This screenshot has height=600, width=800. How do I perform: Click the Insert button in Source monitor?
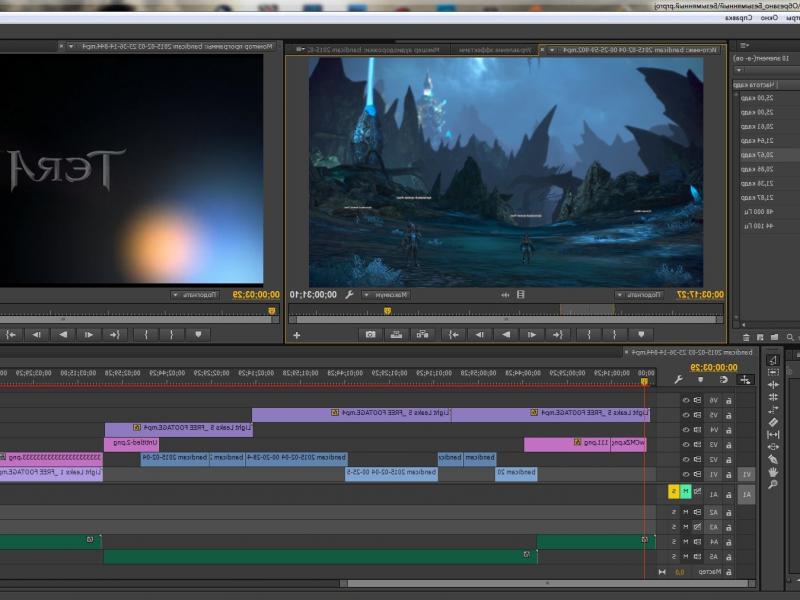(x=422, y=335)
